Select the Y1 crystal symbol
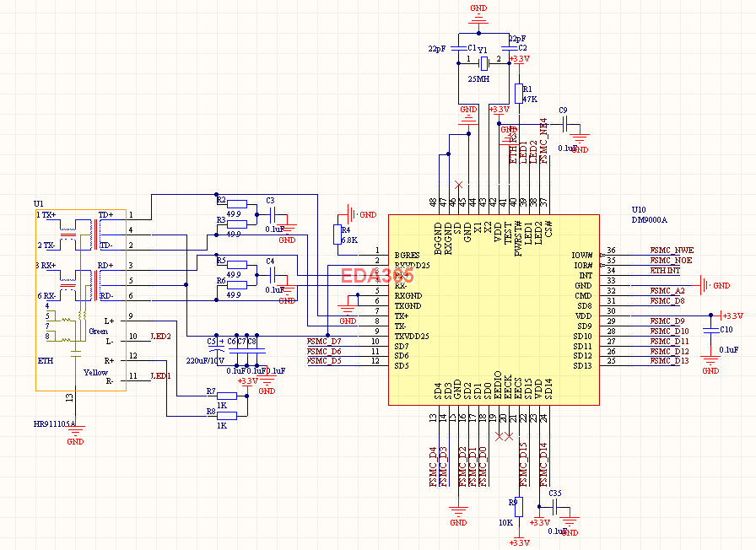This screenshot has height=550, width=756. (483, 63)
